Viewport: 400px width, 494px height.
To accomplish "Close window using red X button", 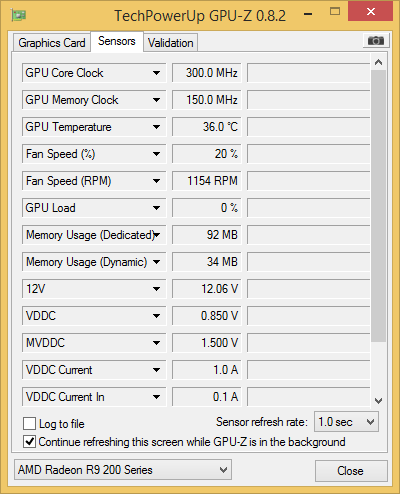I will 370,12.
